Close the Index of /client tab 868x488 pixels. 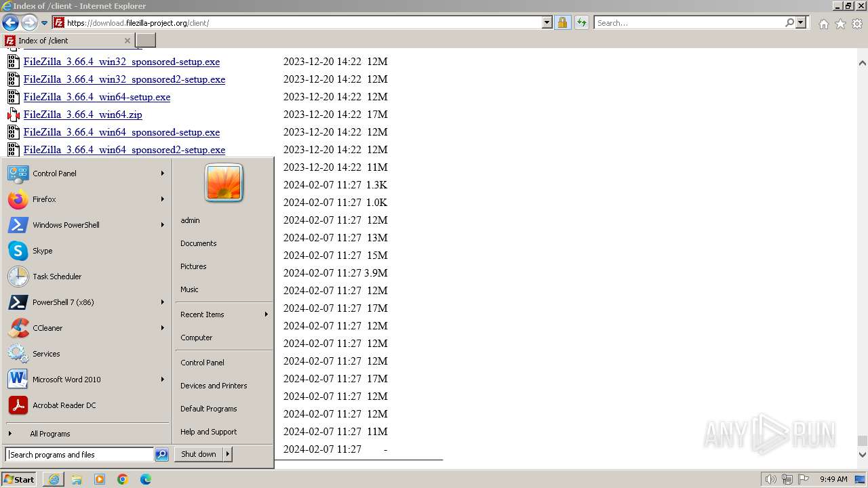(127, 41)
